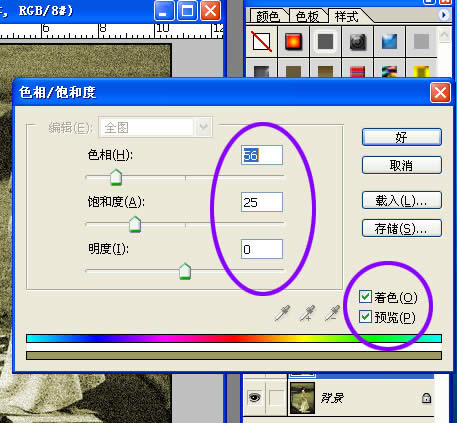The width and height of the screenshot is (457, 423).
Task: Switch to the 颜色 tab
Action: [268, 16]
